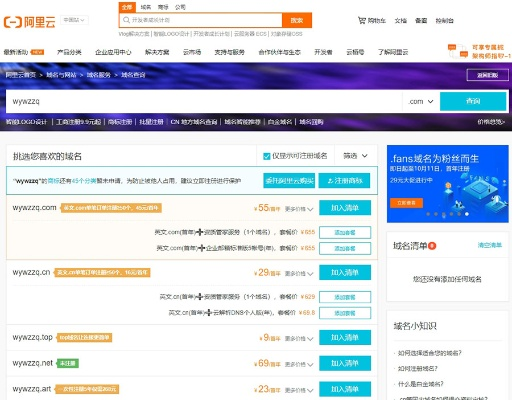Click the 如何选择适合您的域名 tip link

(x=430, y=353)
